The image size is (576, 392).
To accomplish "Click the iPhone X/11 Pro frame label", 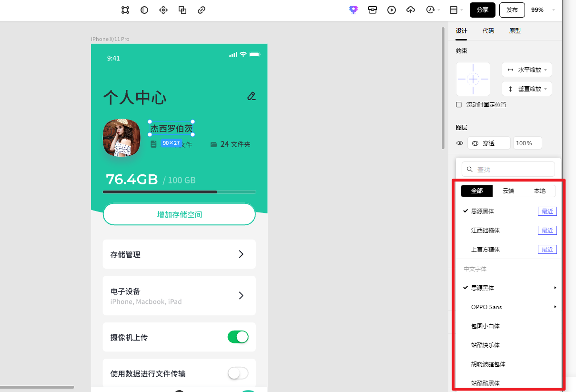I will [110, 39].
